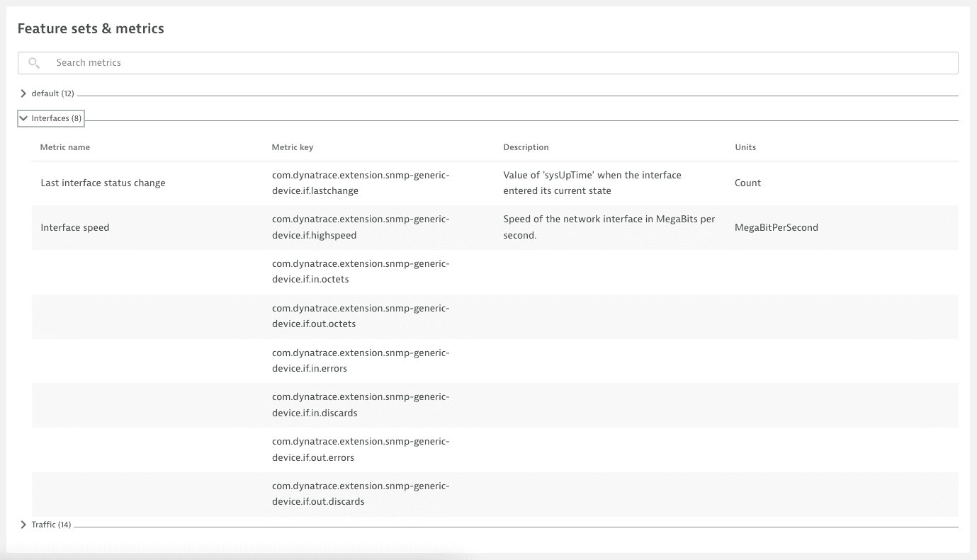This screenshot has height=560, width=977.
Task: Expand the Traffic (14) feature set
Action: tap(46, 525)
